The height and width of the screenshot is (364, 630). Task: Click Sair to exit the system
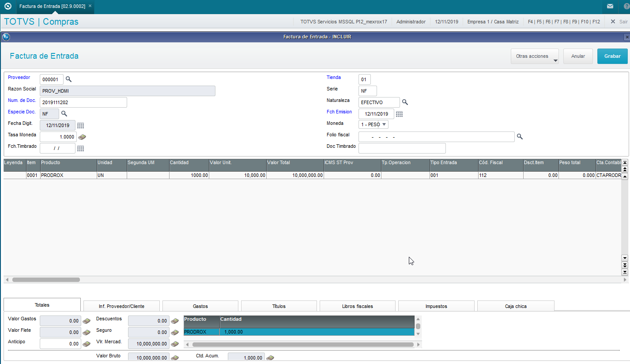(619, 22)
